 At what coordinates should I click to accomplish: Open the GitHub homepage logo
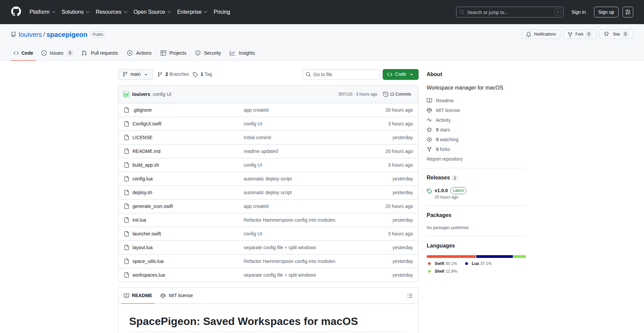tap(16, 12)
